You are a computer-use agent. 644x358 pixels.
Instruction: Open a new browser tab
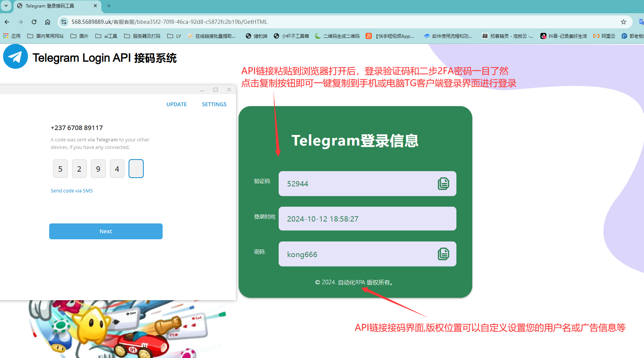point(109,6)
